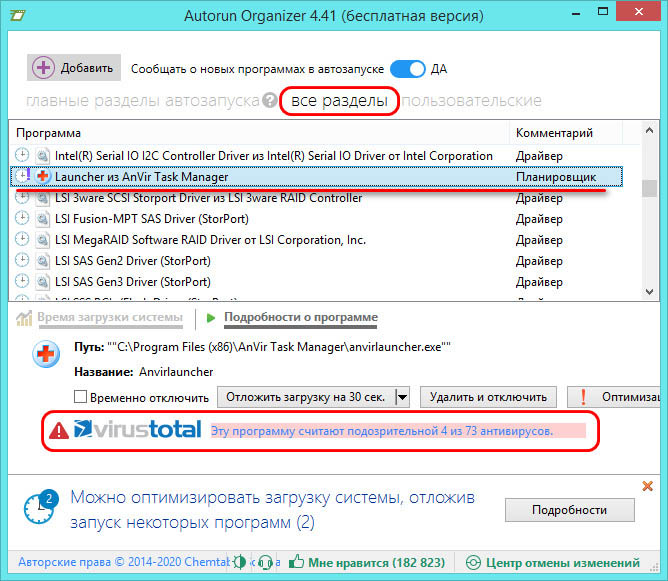
Task: Click file icon of LSI 3ware row
Action: point(42,198)
